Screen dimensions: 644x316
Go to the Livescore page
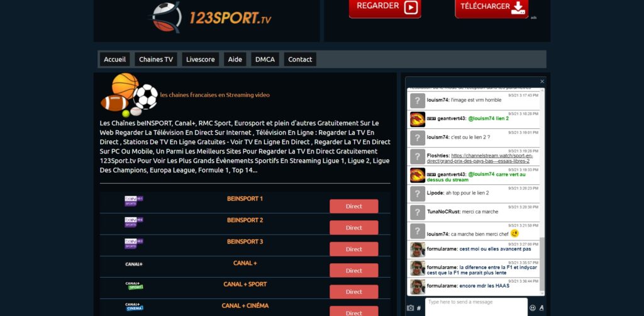tap(201, 59)
